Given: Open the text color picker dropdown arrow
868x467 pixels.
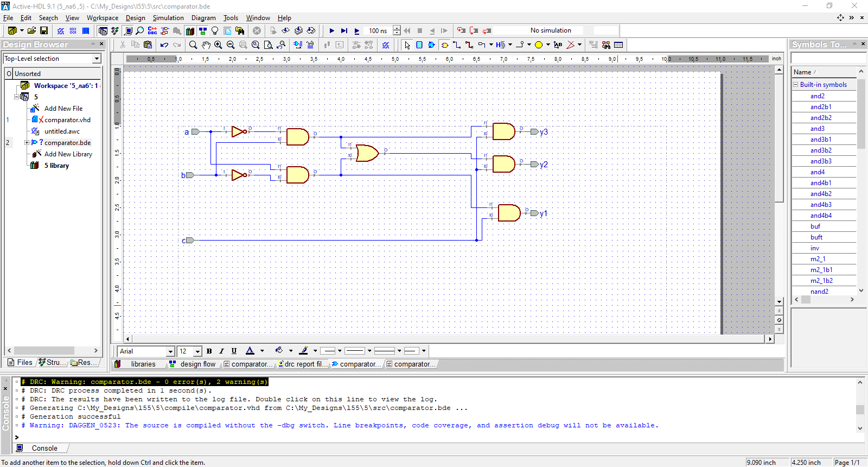Looking at the screenshot, I should click(x=262, y=351).
